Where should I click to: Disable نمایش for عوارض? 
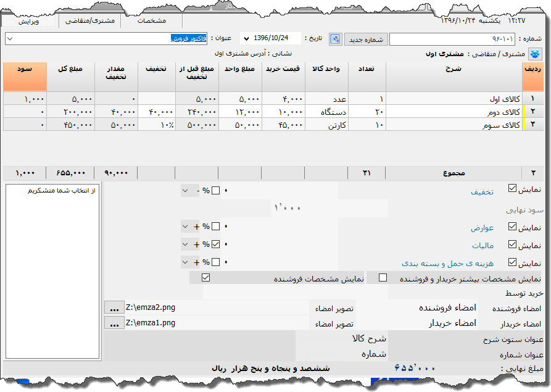point(512,227)
